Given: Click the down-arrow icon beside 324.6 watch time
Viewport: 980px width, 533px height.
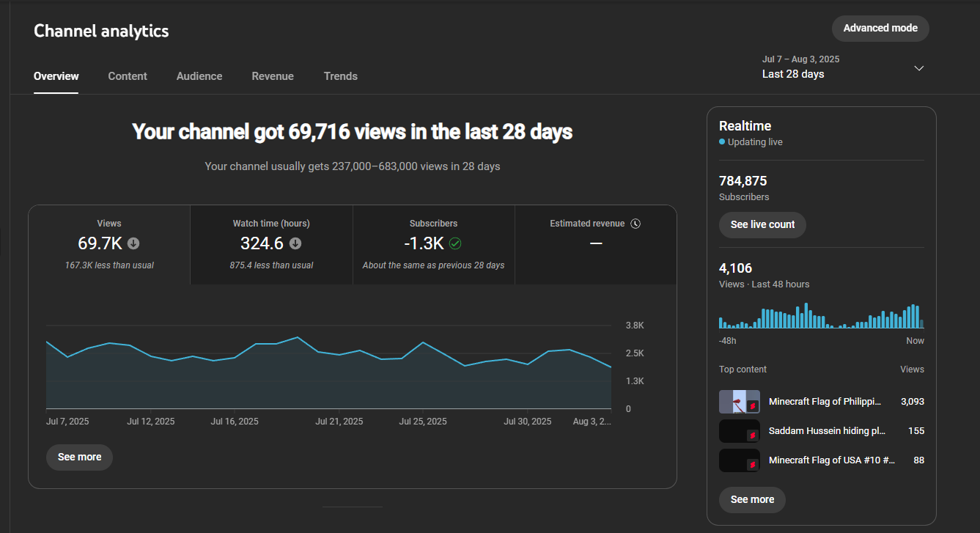Looking at the screenshot, I should point(295,243).
